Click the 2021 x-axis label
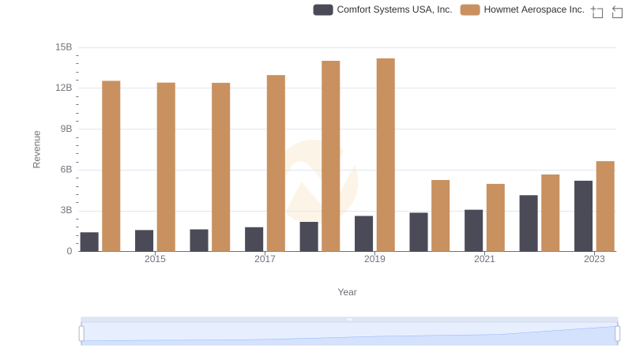This screenshot has height=364, width=632. coord(484,259)
